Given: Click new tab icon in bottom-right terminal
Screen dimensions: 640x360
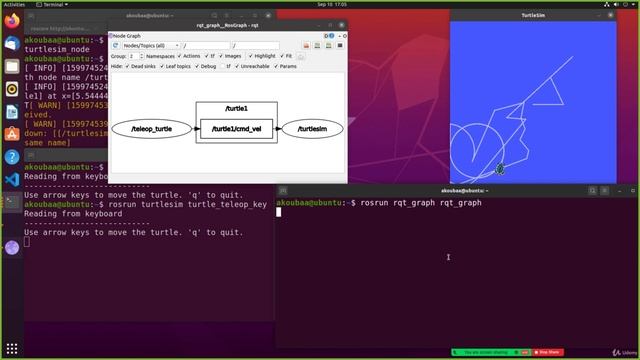Looking at the screenshot, I should point(283,191).
